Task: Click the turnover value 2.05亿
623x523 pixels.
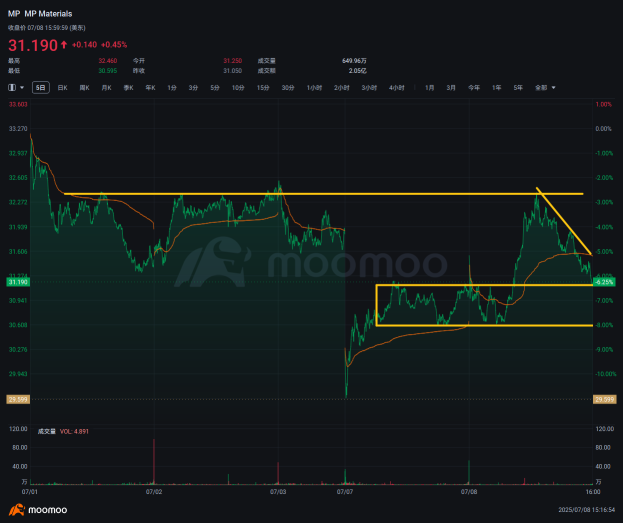Action: coord(357,71)
